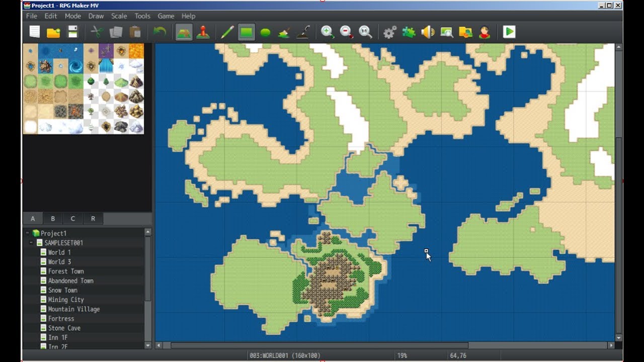Open the Mode menu

click(73, 16)
